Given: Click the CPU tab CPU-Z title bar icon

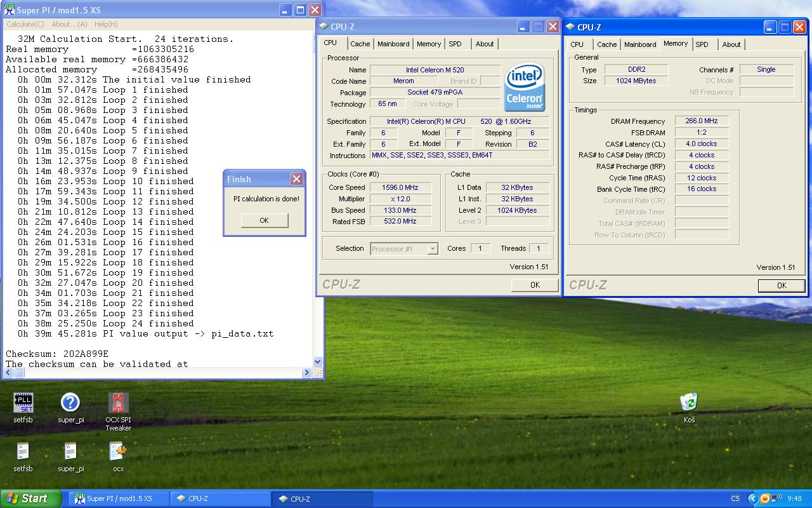Looking at the screenshot, I should click(x=324, y=27).
